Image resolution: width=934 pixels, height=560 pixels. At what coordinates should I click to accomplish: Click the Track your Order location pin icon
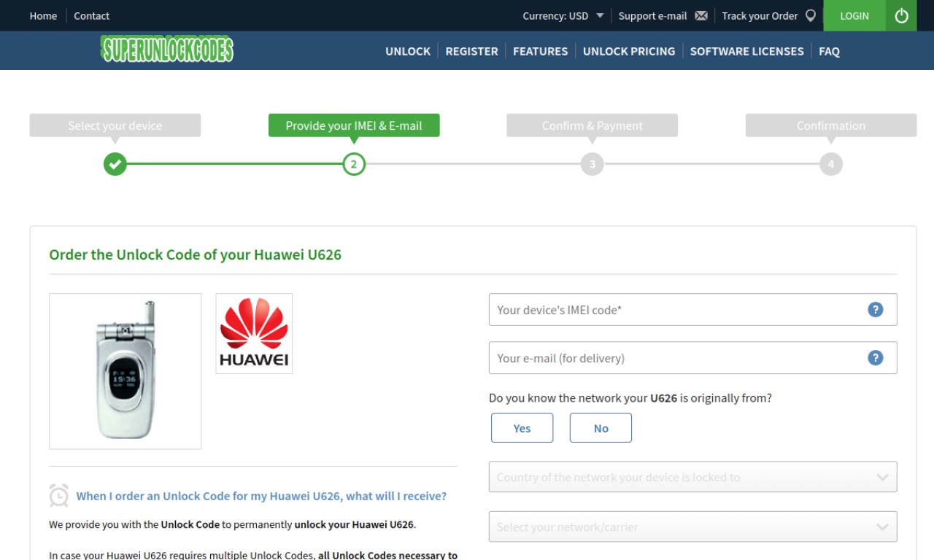[x=811, y=15]
